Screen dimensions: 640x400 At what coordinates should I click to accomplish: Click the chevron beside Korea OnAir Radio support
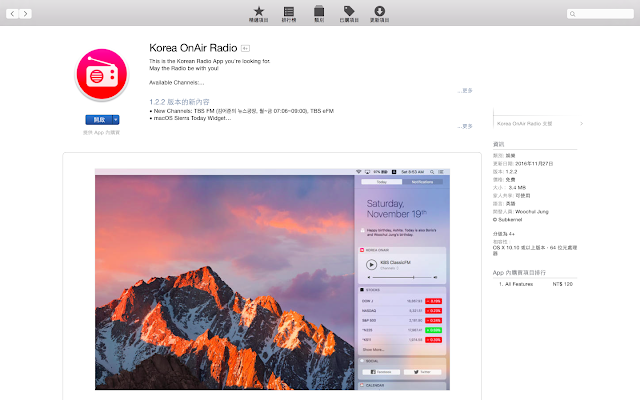coord(581,124)
